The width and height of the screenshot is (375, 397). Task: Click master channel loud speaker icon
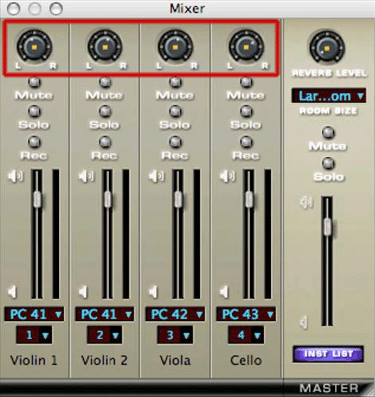[x=306, y=202]
